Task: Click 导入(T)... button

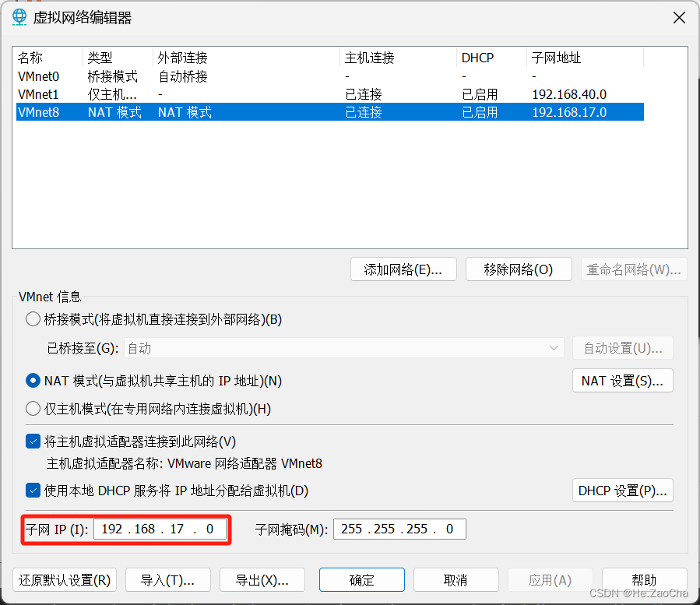Action: pyautogui.click(x=168, y=580)
